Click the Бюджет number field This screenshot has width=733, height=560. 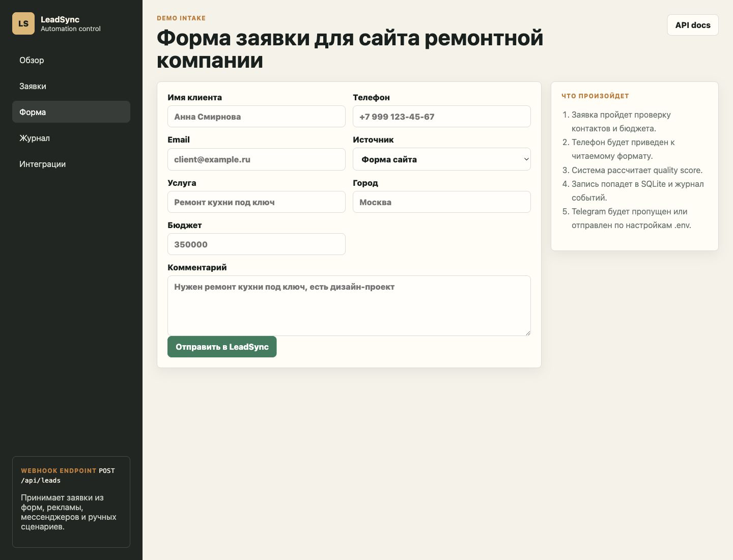[x=257, y=244]
